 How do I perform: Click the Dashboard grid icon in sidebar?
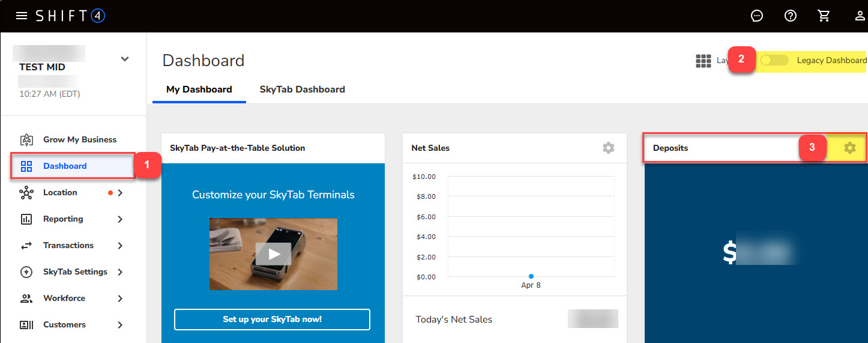[26, 166]
